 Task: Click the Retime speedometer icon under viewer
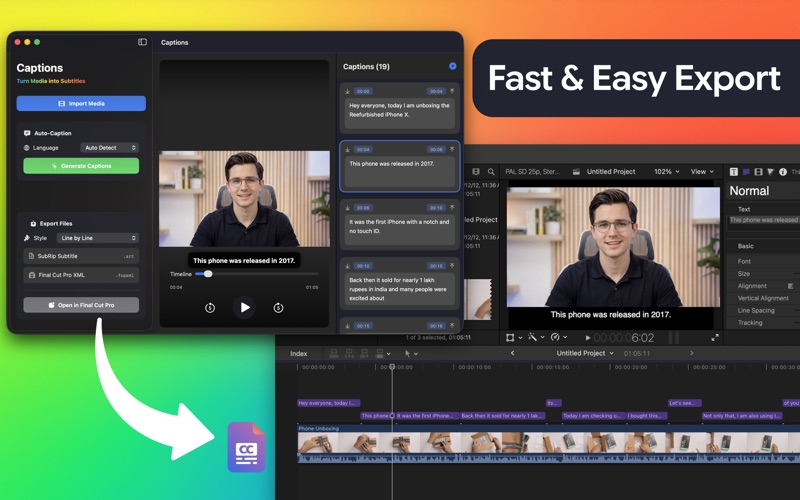point(555,337)
